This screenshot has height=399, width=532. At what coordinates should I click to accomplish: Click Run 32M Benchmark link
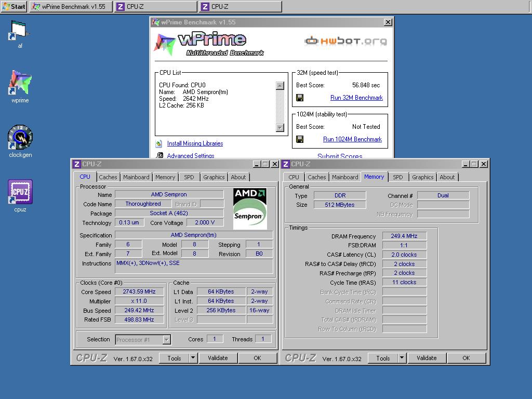[356, 98]
